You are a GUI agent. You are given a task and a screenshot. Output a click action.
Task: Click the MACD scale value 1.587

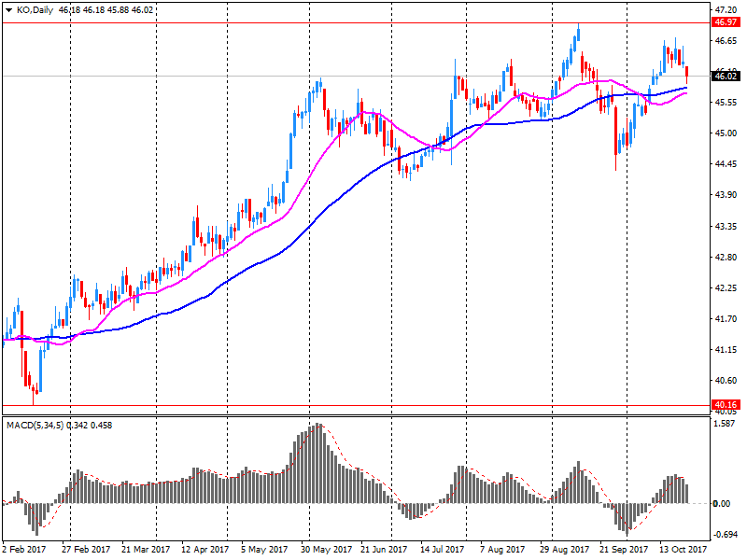click(x=726, y=424)
